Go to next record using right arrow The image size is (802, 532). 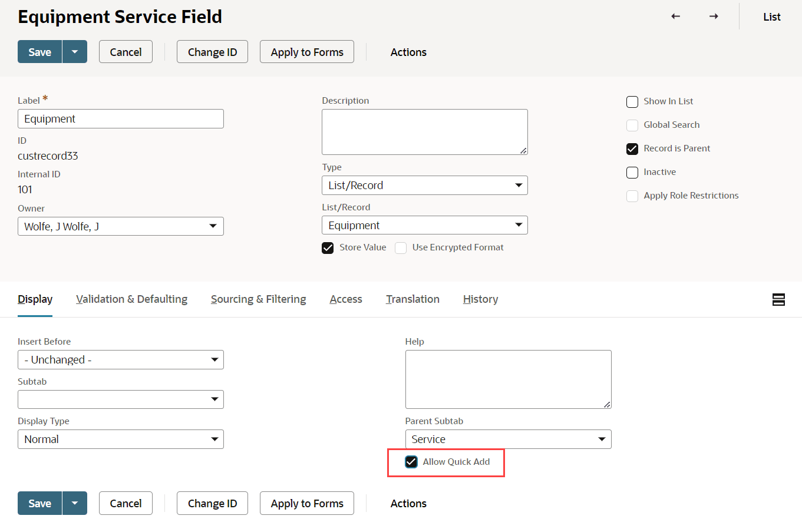[x=714, y=16]
